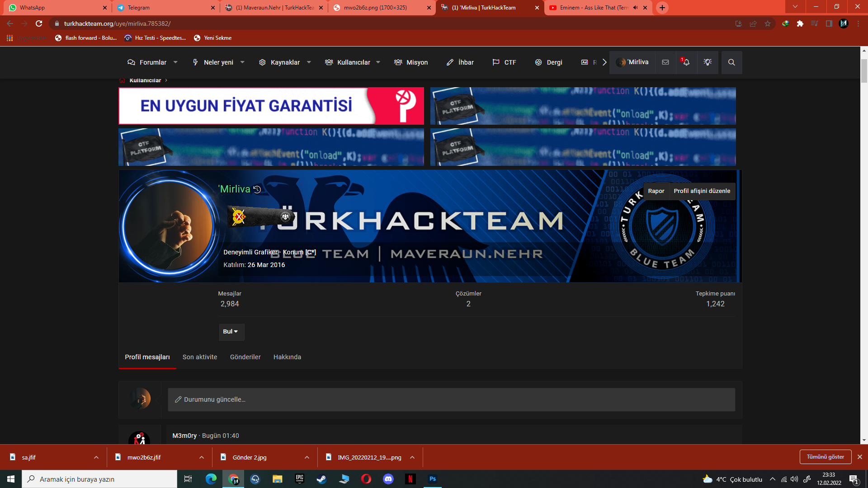Open options chevron for mwo2b6z.jfif download
Screen dimensions: 868x488
point(202,457)
